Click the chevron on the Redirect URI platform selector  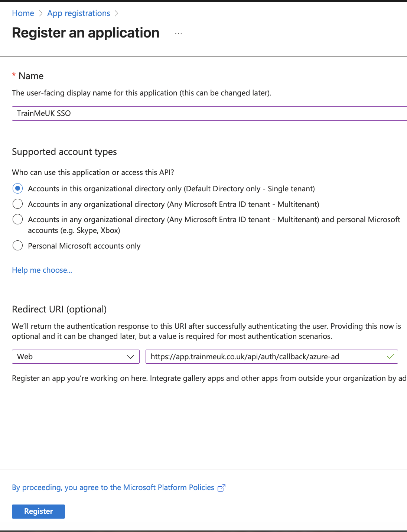[131, 357]
